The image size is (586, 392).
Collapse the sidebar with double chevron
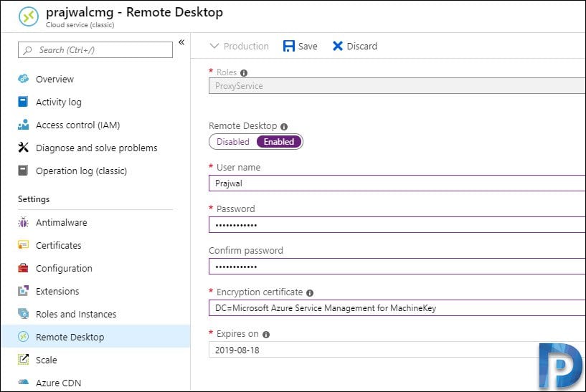181,42
